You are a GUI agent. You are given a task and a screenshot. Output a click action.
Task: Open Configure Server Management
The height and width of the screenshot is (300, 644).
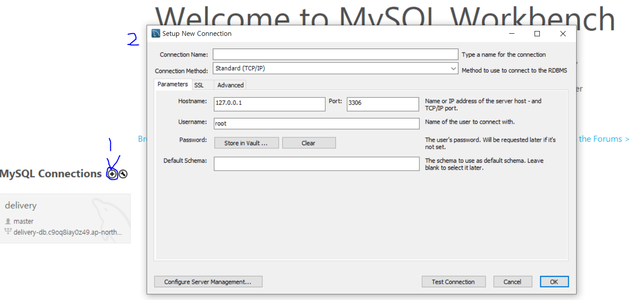[x=208, y=282]
